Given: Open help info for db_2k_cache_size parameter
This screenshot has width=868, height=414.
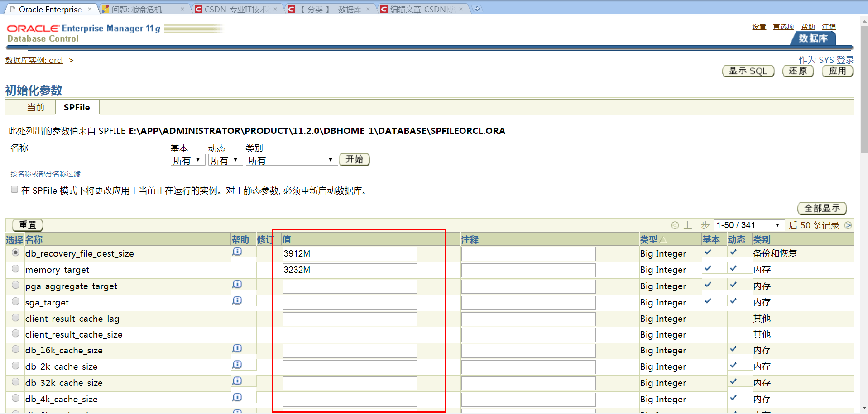Looking at the screenshot, I should coord(236,364).
